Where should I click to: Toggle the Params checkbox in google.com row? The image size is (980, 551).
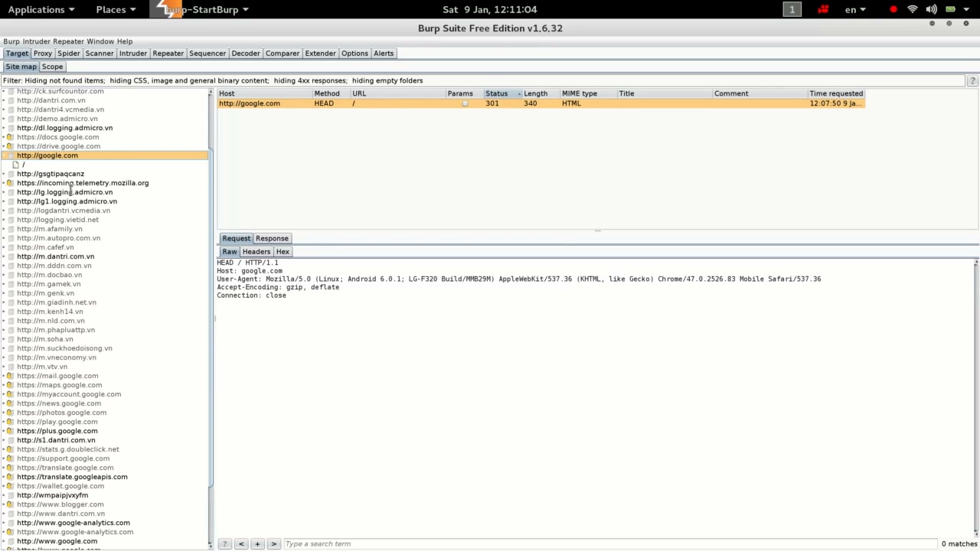click(x=465, y=103)
